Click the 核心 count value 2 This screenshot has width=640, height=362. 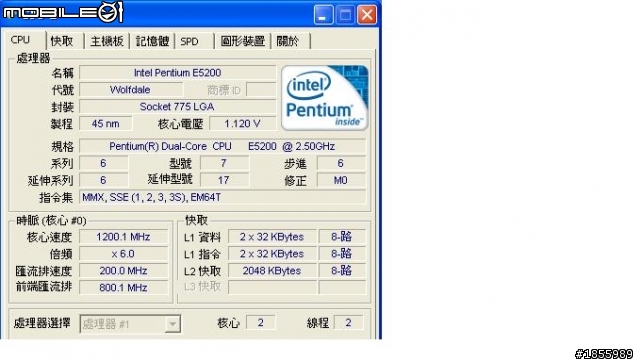pyautogui.click(x=261, y=323)
